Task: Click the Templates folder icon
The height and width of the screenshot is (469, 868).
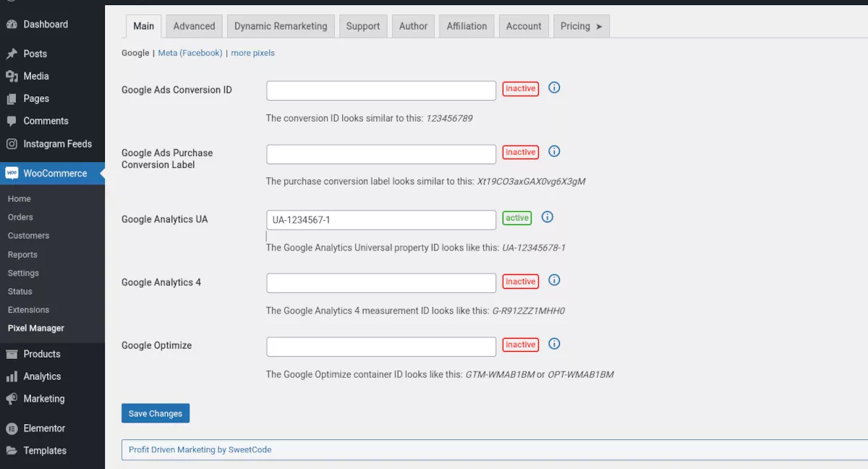Action: tap(12, 450)
